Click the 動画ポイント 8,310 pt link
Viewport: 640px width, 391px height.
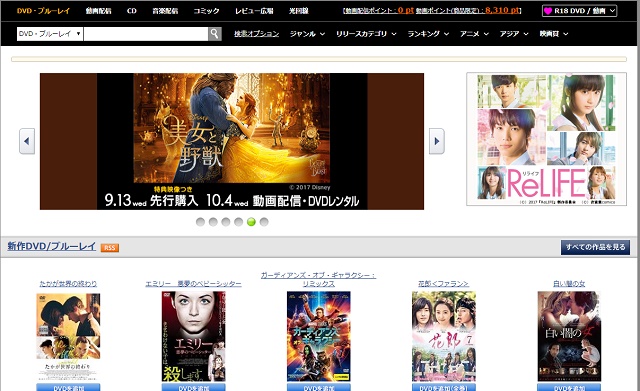point(468,11)
